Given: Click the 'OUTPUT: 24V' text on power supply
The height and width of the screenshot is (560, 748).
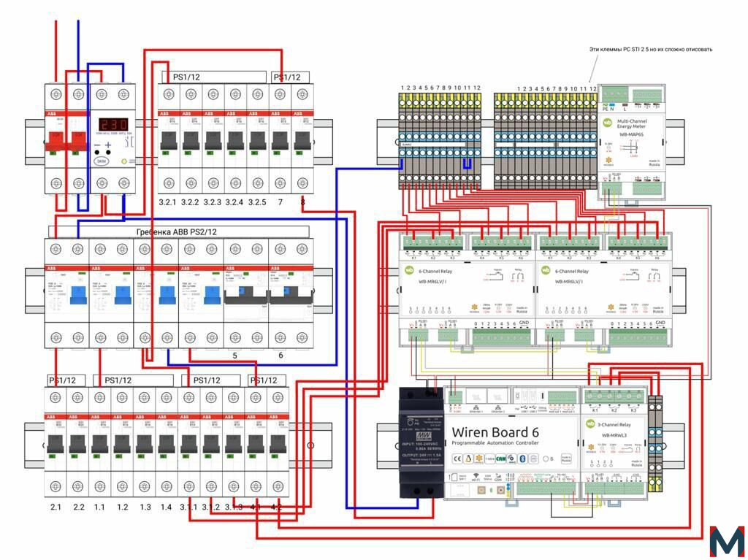Looking at the screenshot, I should click(415, 455).
